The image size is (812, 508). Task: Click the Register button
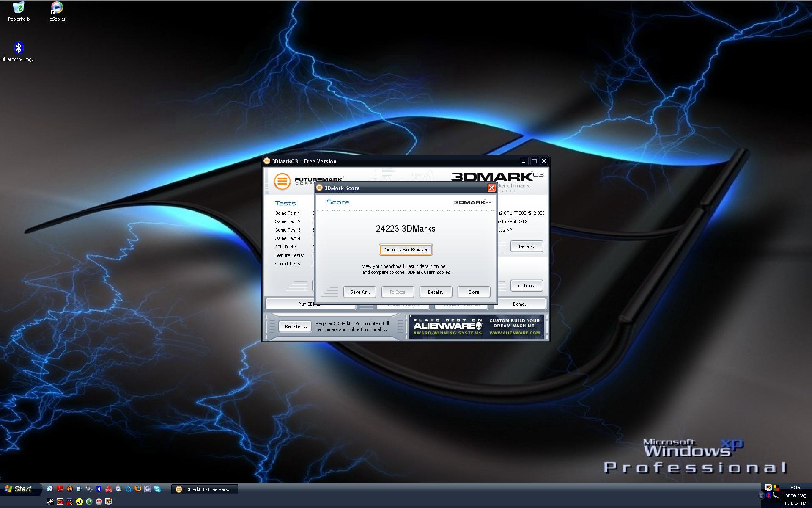click(295, 326)
